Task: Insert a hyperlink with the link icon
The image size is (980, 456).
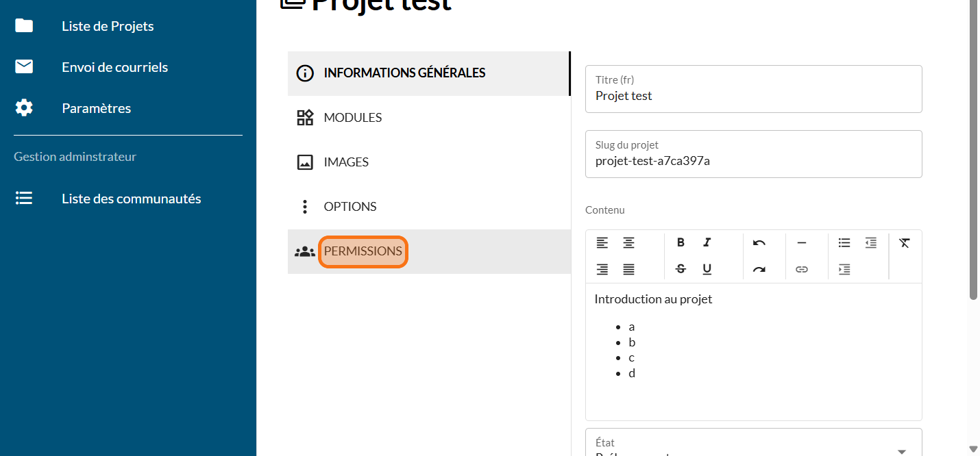Action: click(801, 269)
